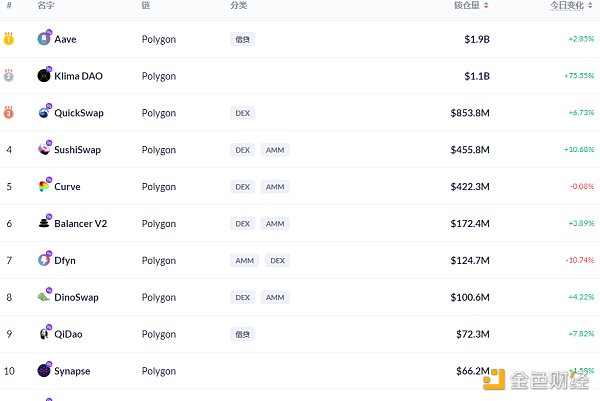Filter by the SushiSwap AMM tag
This screenshot has width=600, height=401.
(275, 150)
